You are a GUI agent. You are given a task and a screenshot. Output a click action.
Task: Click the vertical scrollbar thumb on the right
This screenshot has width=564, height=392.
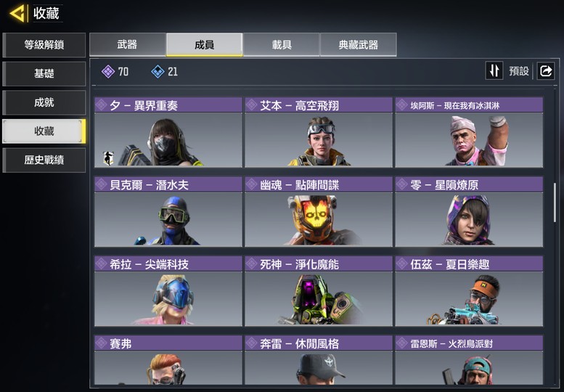[x=555, y=203]
